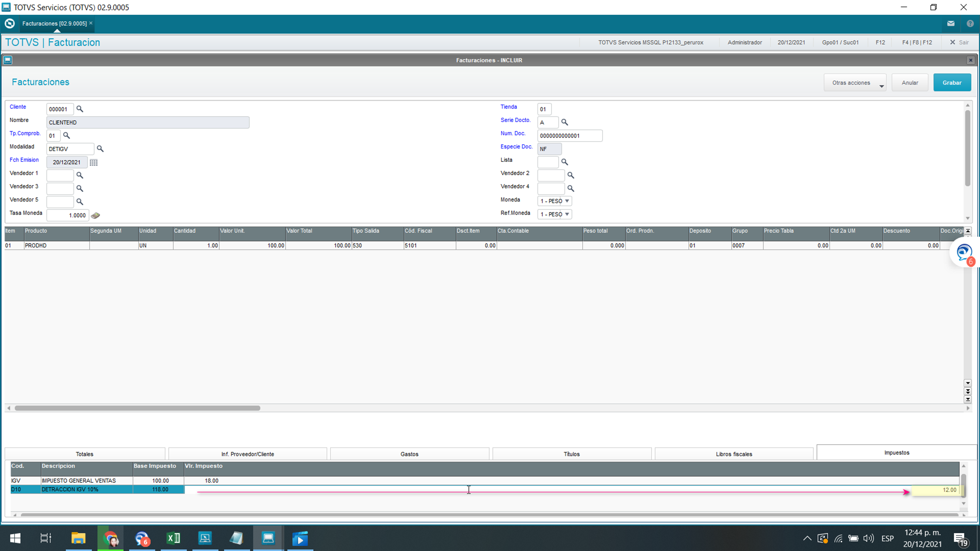
Task: Open the Serie Docto. lookup magnifier
Action: pyautogui.click(x=564, y=122)
